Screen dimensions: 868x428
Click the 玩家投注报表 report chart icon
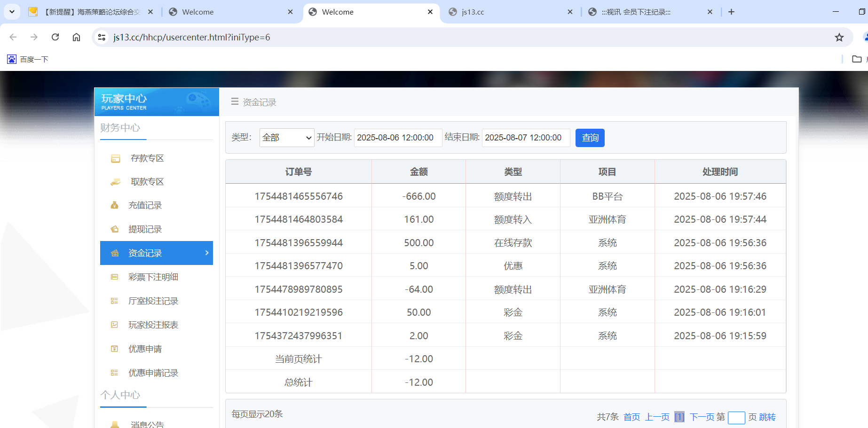[x=115, y=325]
